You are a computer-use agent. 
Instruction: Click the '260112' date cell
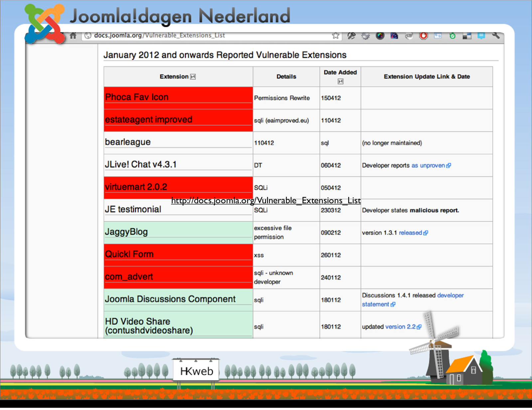(x=340, y=255)
